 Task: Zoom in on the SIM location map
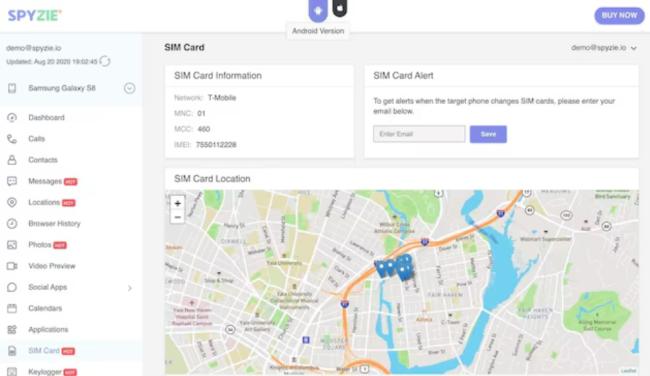tap(177, 203)
